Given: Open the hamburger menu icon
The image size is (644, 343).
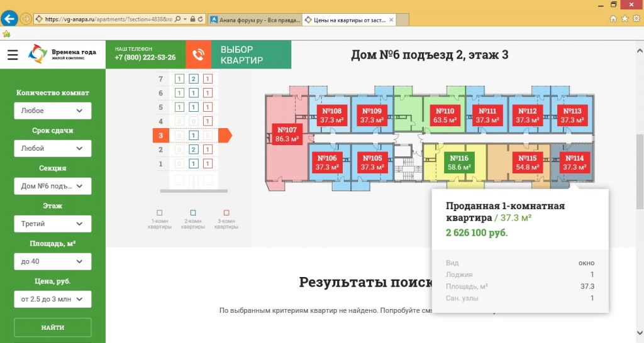Looking at the screenshot, I should pyautogui.click(x=13, y=55).
